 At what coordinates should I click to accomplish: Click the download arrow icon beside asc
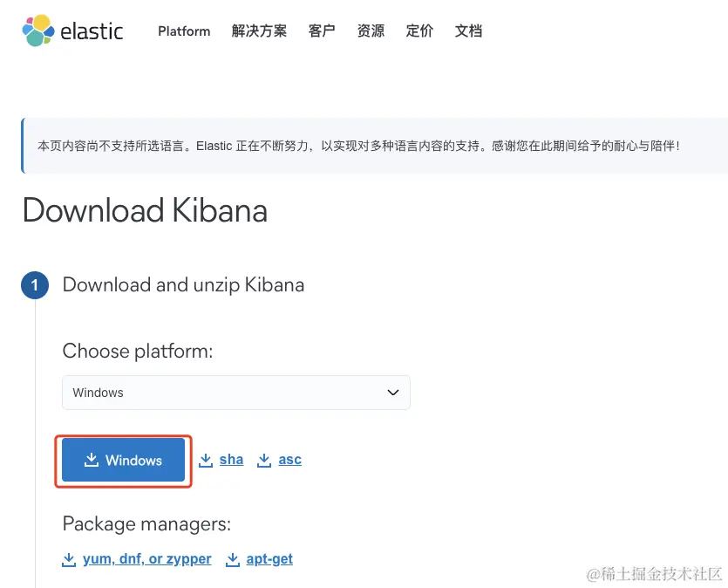264,460
